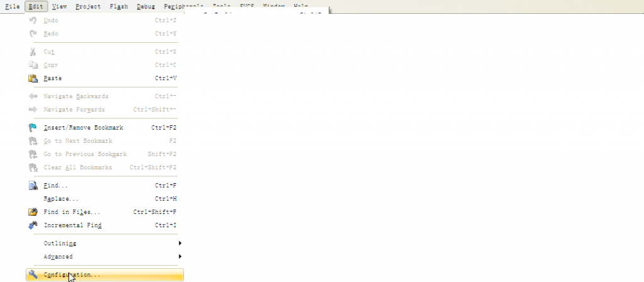644x282 pixels.
Task: Open the Flash menu
Action: pos(119,6)
